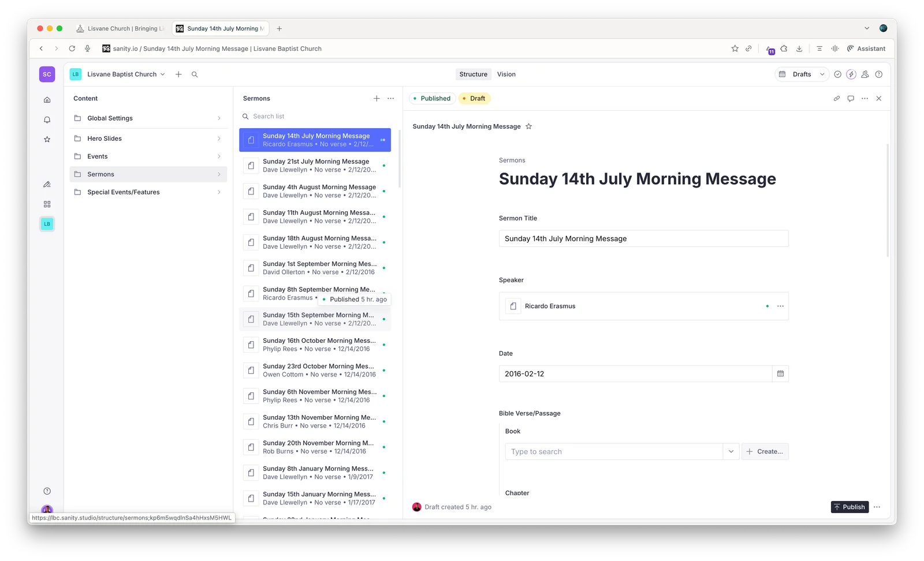Toggle the Draft status chip
924x561 pixels.
(x=474, y=98)
